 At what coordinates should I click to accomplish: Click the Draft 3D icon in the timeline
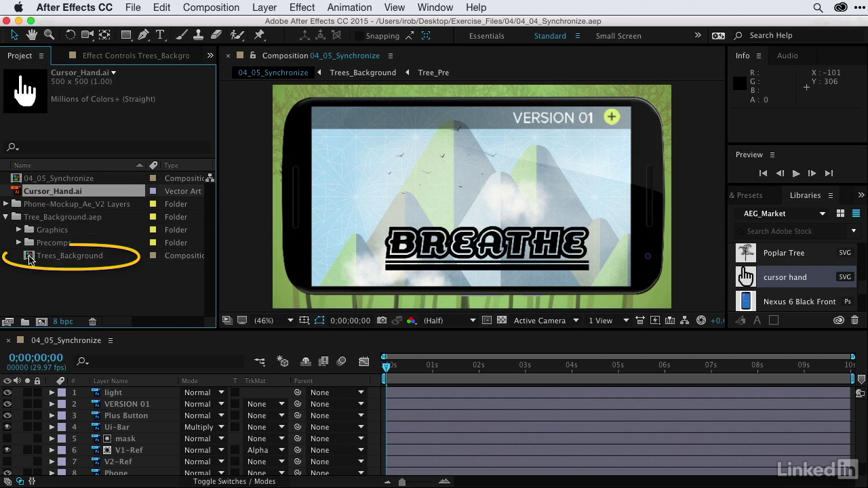tap(283, 362)
